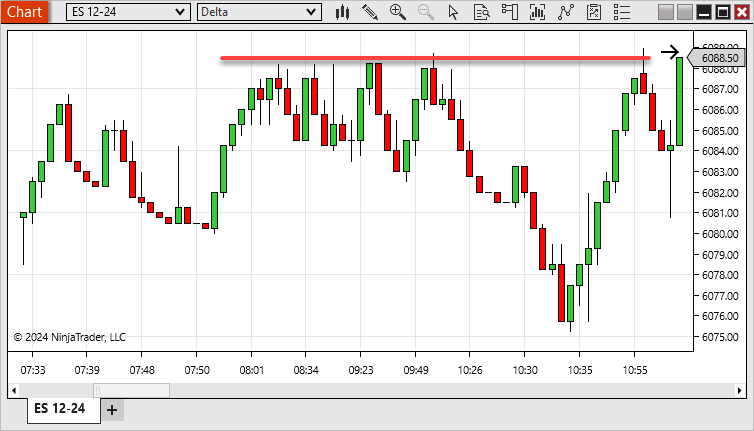Image resolution: width=754 pixels, height=431 pixels.
Task: Open the Drawing Tools pencil icon
Action: click(370, 12)
